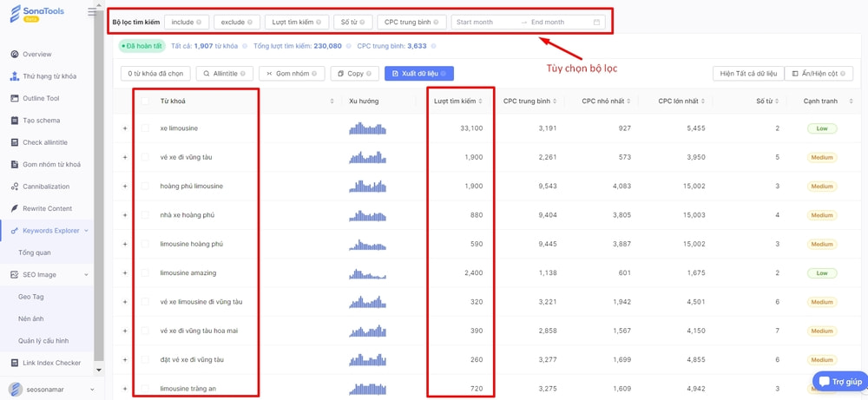Open the Lượt tìm kiếm filter
Image resolution: width=868 pixels, height=400 pixels.
(296, 23)
